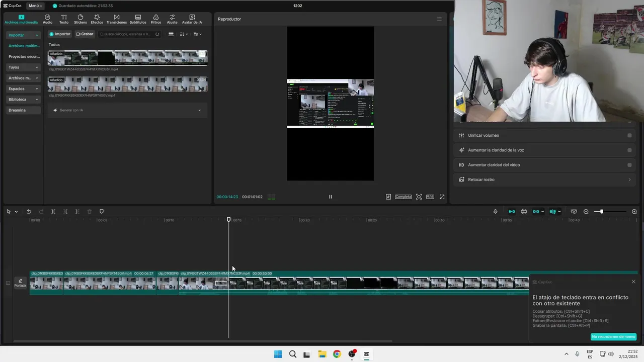Open the Windows Start menu
The height and width of the screenshot is (362, 644).
point(278,354)
